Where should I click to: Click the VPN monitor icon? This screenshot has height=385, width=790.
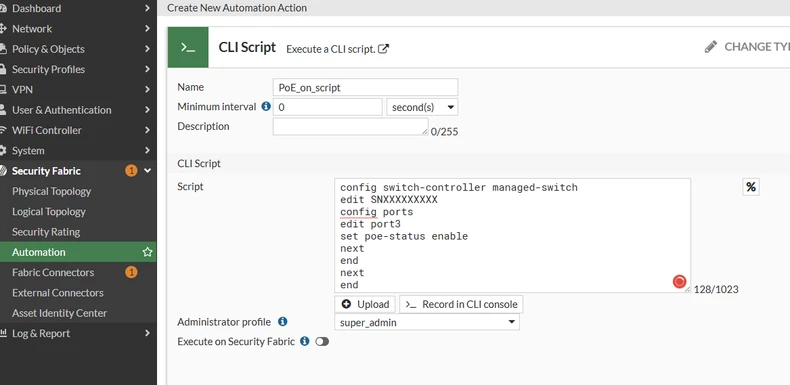pos(3,90)
